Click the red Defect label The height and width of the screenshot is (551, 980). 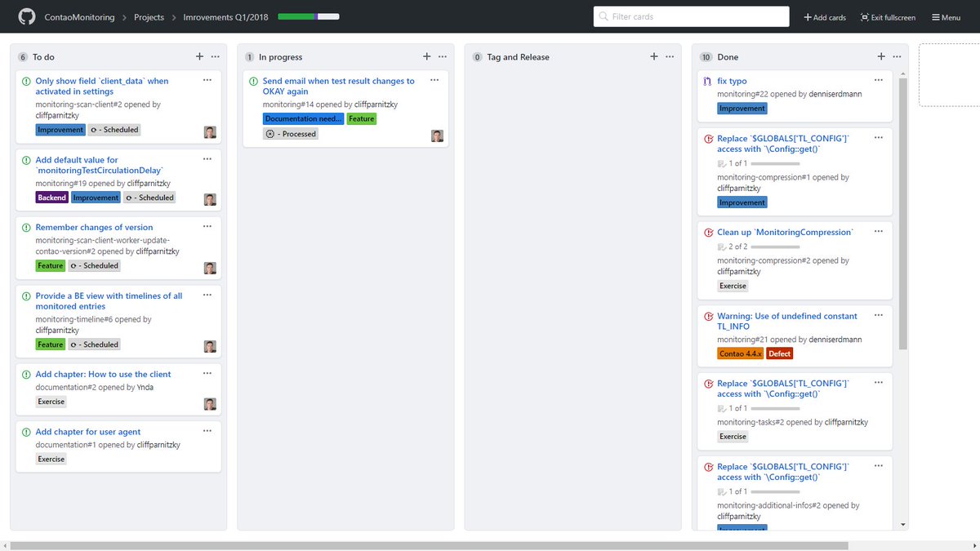780,353
